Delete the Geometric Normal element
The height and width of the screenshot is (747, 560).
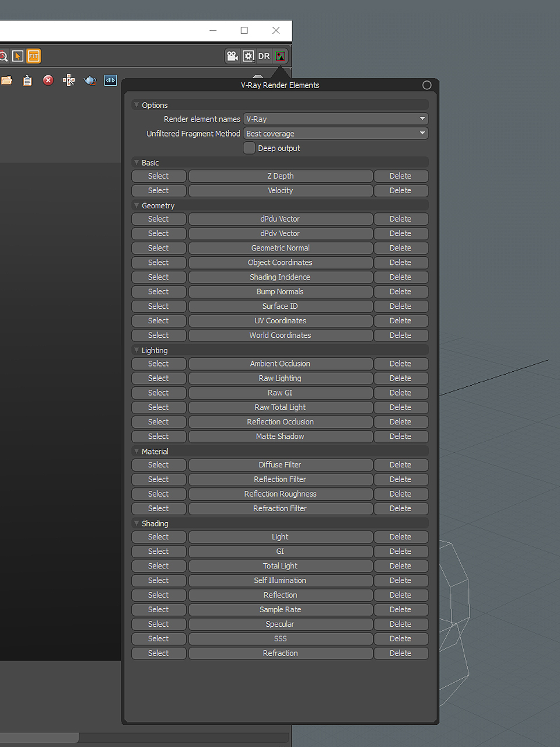(x=401, y=248)
